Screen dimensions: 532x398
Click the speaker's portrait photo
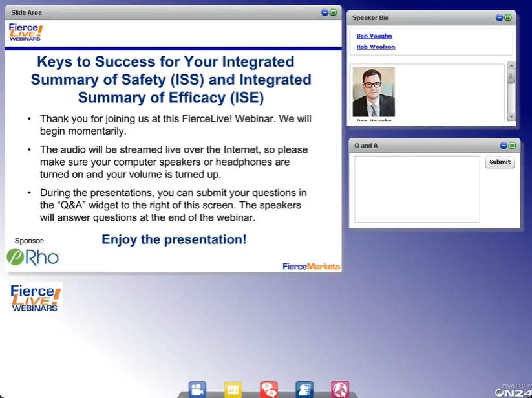(374, 91)
